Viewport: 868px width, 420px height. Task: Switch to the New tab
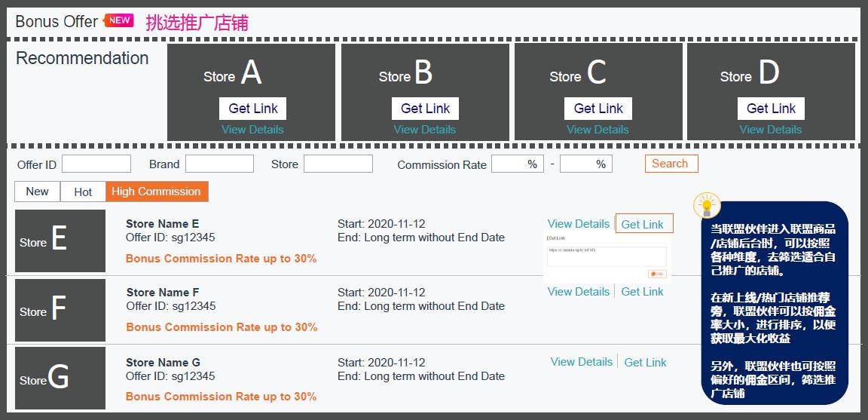click(x=37, y=192)
